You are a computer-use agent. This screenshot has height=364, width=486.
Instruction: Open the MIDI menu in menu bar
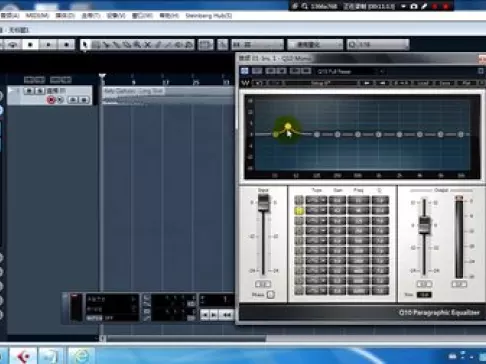(x=37, y=15)
